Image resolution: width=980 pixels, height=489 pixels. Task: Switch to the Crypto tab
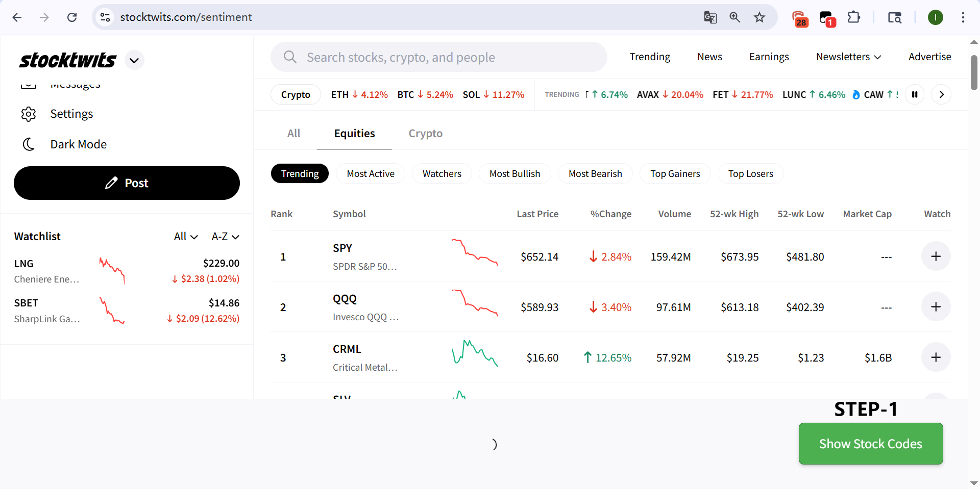425,134
